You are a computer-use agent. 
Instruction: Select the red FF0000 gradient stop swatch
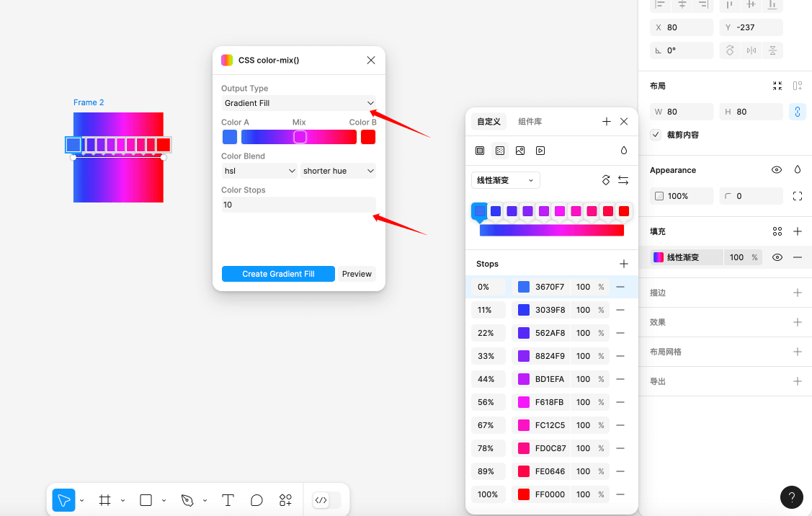click(x=623, y=210)
